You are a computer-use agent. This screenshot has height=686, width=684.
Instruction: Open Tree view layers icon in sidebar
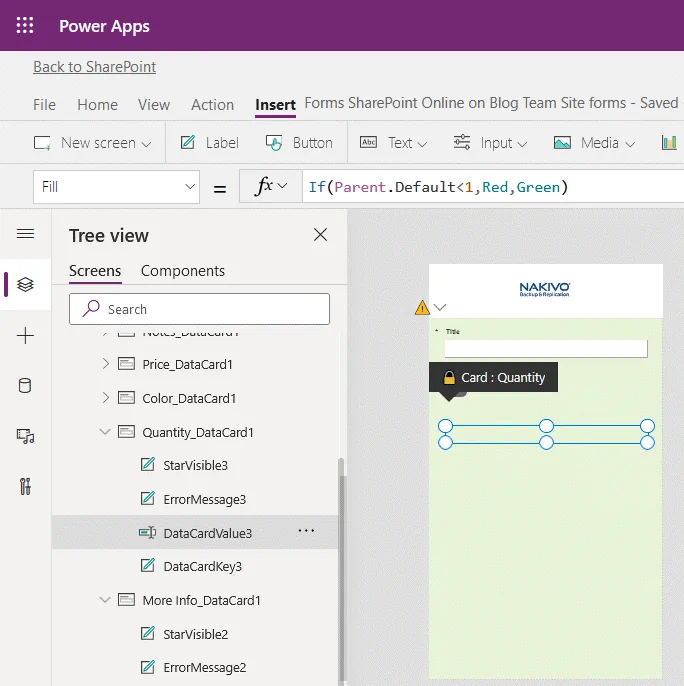point(26,285)
